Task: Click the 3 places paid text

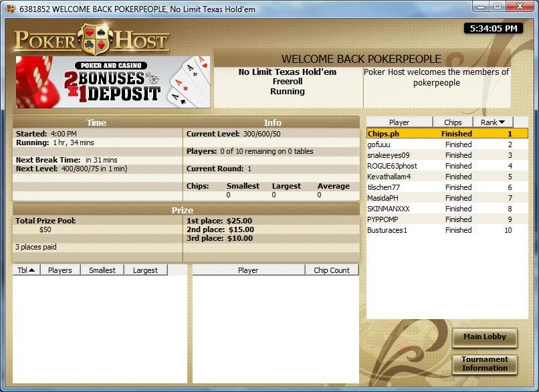Action: coord(35,247)
